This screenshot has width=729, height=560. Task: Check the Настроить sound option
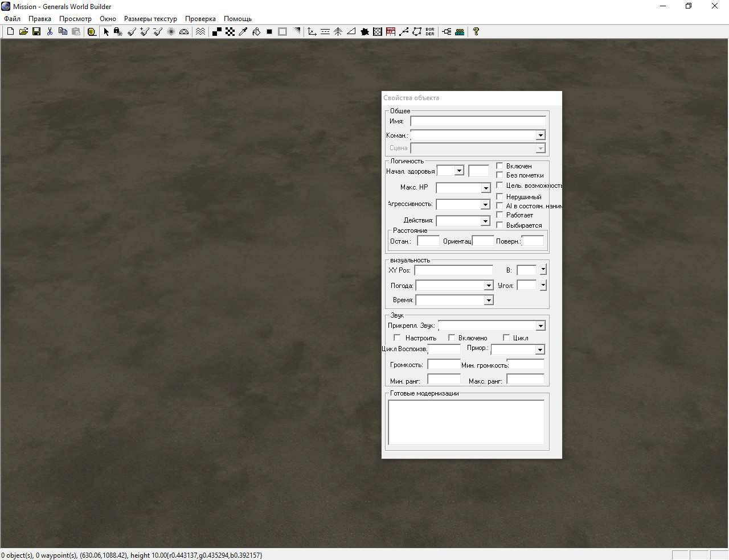[x=397, y=338]
